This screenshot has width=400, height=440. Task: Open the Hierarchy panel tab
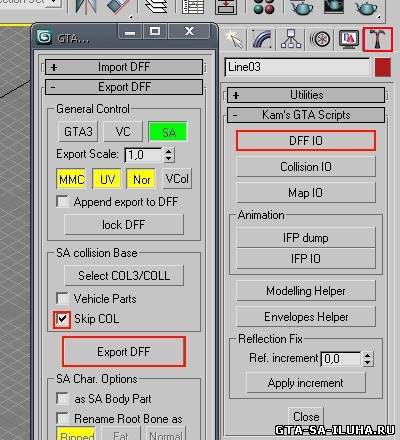(291, 39)
